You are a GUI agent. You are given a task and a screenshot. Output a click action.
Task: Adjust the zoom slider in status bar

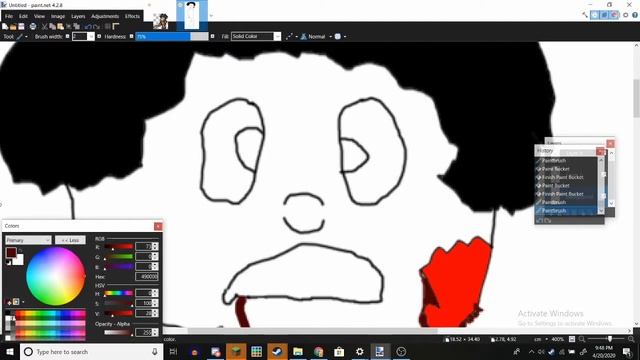tap(607, 339)
